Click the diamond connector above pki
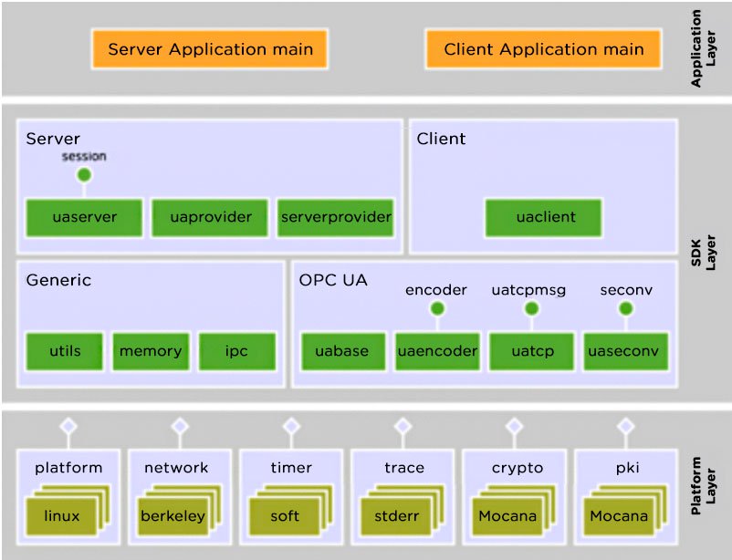The width and height of the screenshot is (732, 560). [x=625, y=426]
